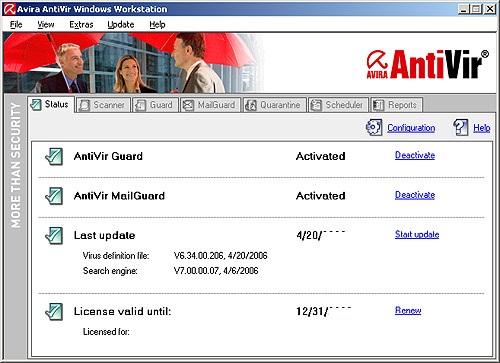The height and width of the screenshot is (363, 500).
Task: Open the Guard tab
Action: [x=155, y=105]
